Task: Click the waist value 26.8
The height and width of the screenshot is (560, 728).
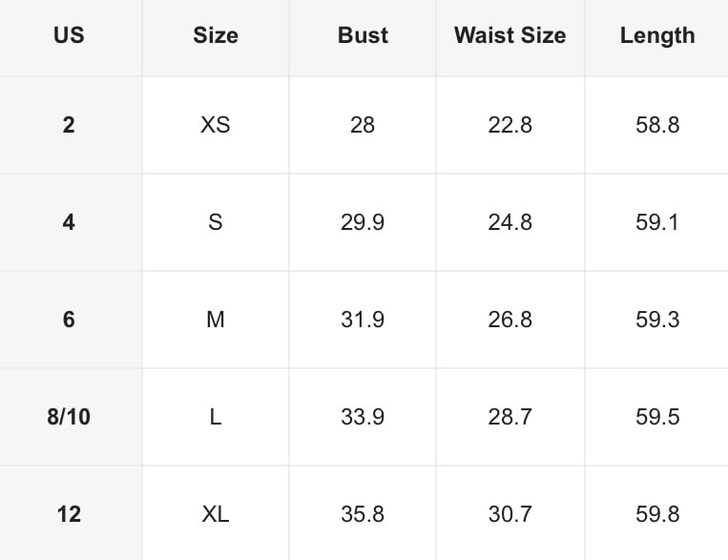Action: coord(510,320)
